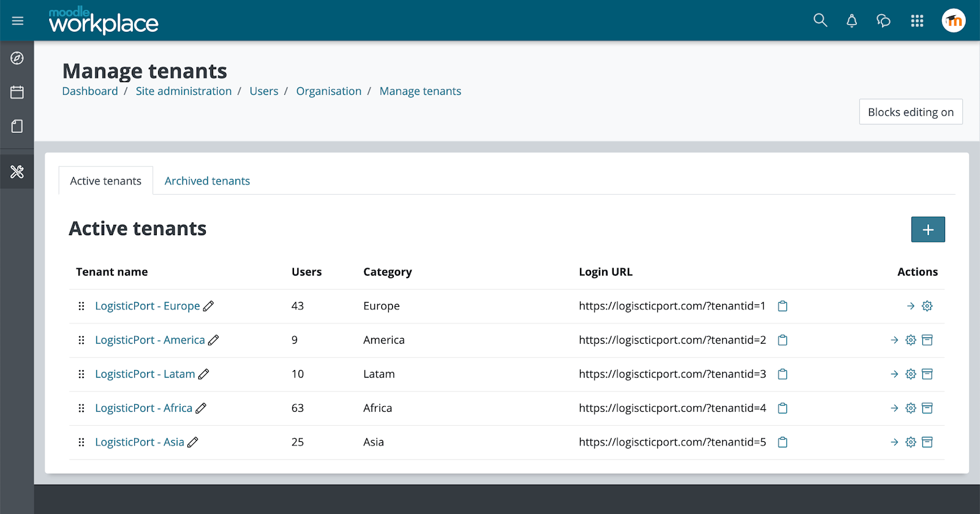Click the Users column header
This screenshot has height=514, width=980.
click(x=307, y=272)
